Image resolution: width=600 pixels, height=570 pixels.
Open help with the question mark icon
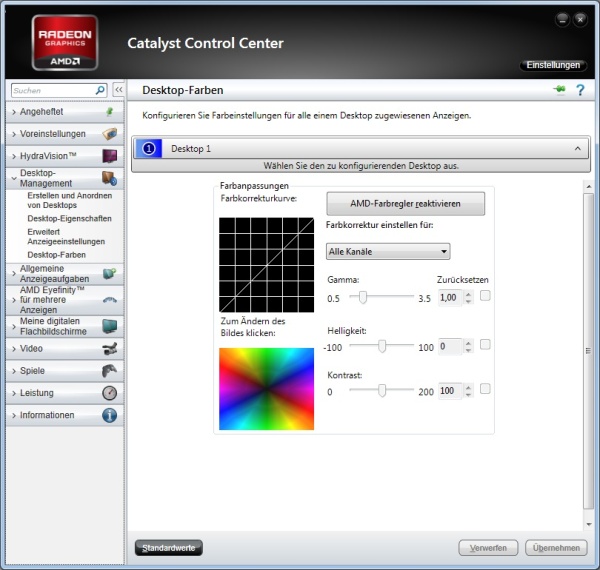tap(580, 90)
